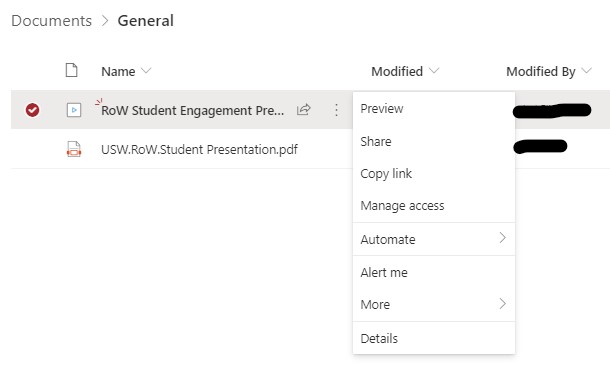Image resolution: width=610 pixels, height=388 pixels.
Task: Click the video file type icon
Action: click(74, 110)
